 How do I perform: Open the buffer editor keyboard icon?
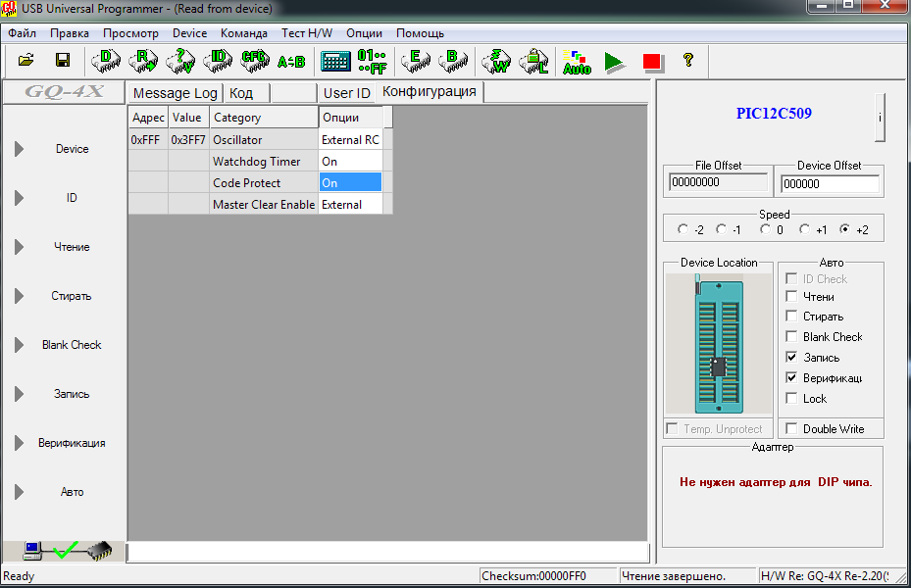click(x=335, y=61)
